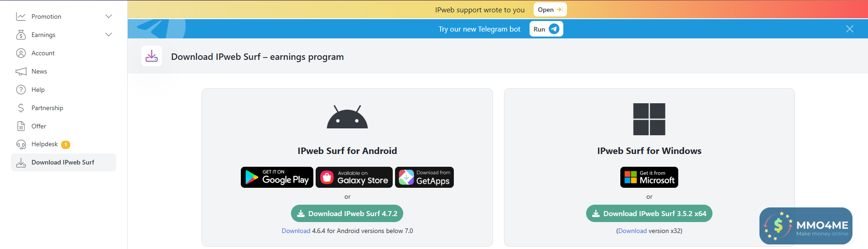Open the Google Play store badge
Screen dimensions: 868x249
(x=277, y=177)
